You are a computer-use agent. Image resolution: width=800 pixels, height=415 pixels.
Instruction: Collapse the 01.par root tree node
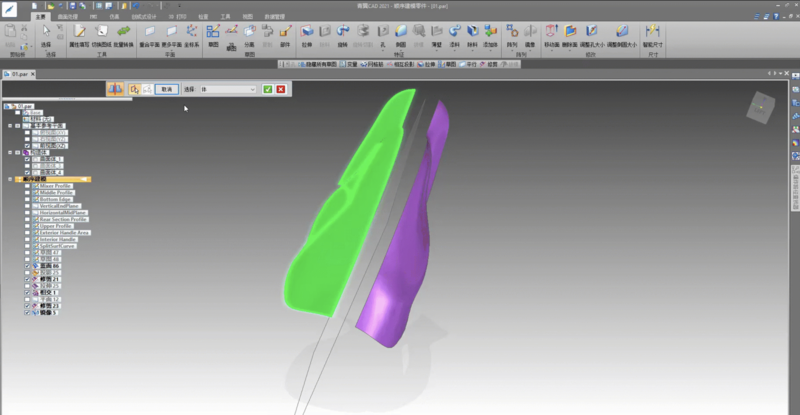[8, 104]
